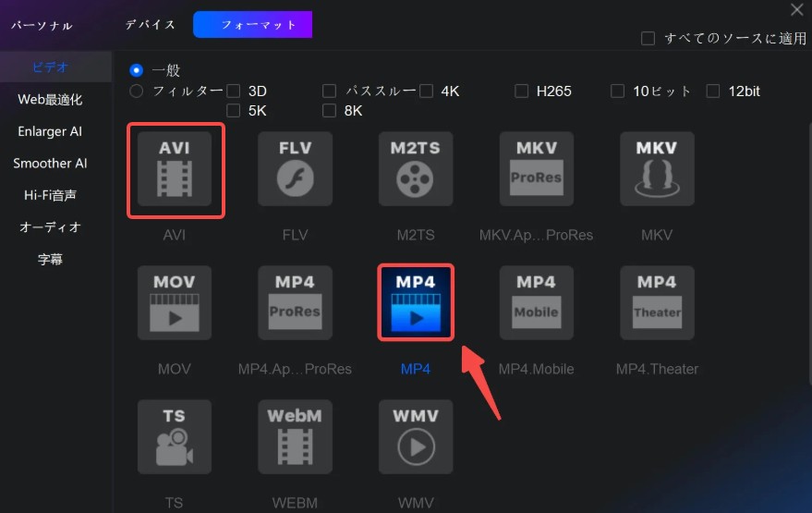Enable the 一般 radio button
The image size is (812, 513).
click(136, 70)
